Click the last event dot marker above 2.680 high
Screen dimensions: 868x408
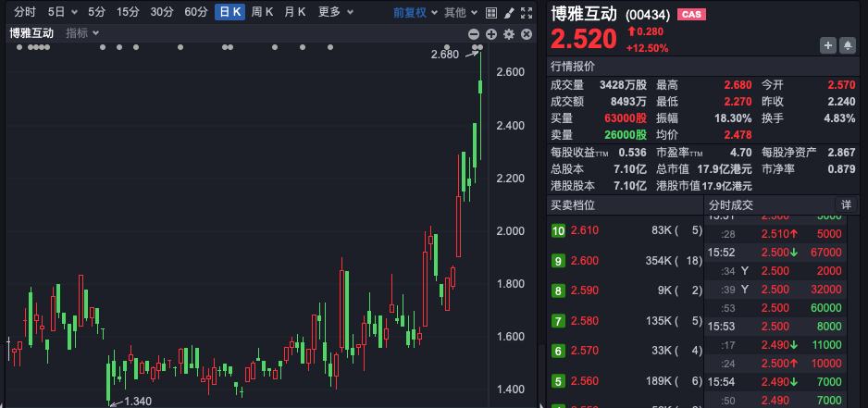click(x=479, y=47)
